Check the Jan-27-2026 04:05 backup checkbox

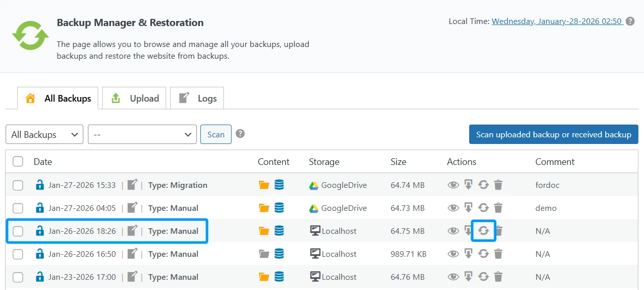pyautogui.click(x=18, y=208)
